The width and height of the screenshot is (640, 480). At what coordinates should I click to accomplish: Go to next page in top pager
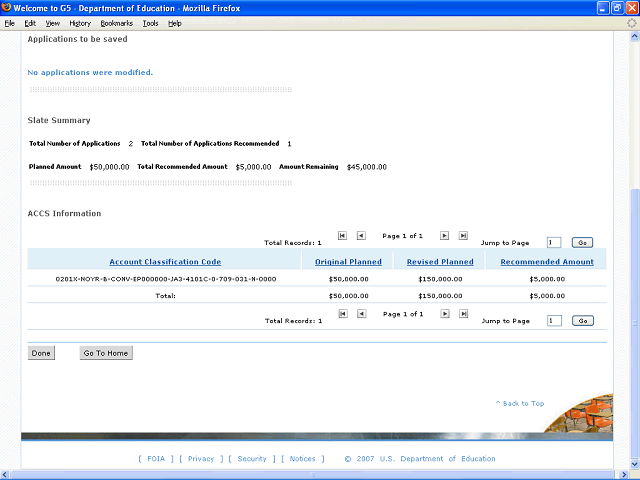[444, 236]
